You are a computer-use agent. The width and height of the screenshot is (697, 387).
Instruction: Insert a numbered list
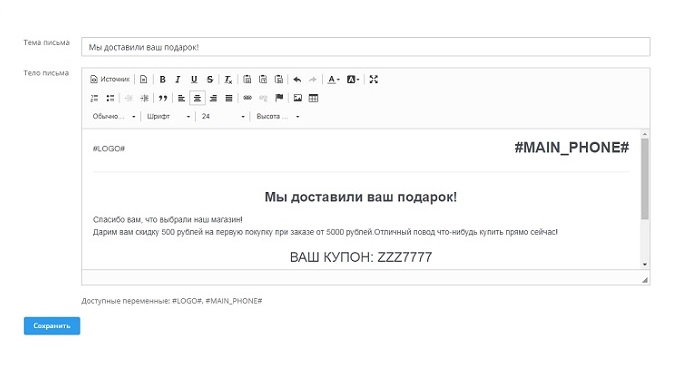tap(94, 98)
